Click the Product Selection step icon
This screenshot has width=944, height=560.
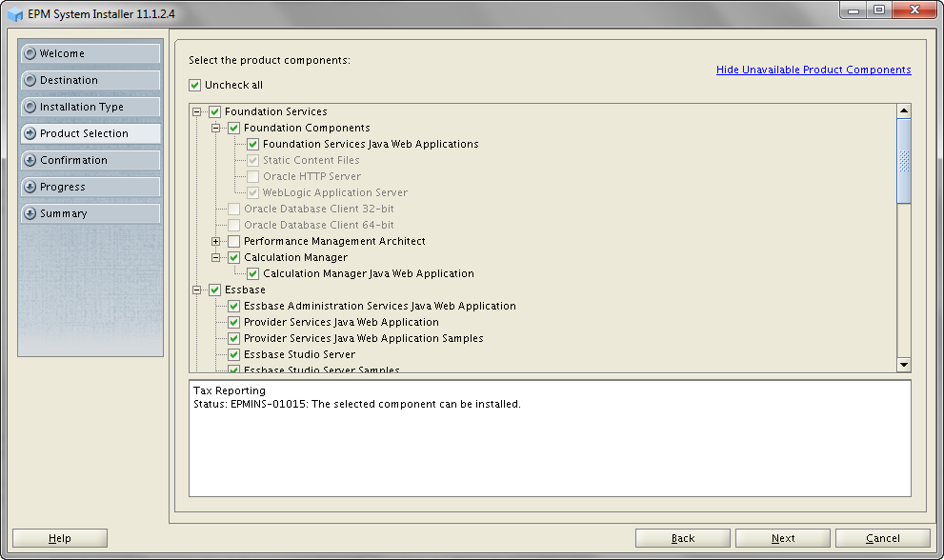coord(31,134)
